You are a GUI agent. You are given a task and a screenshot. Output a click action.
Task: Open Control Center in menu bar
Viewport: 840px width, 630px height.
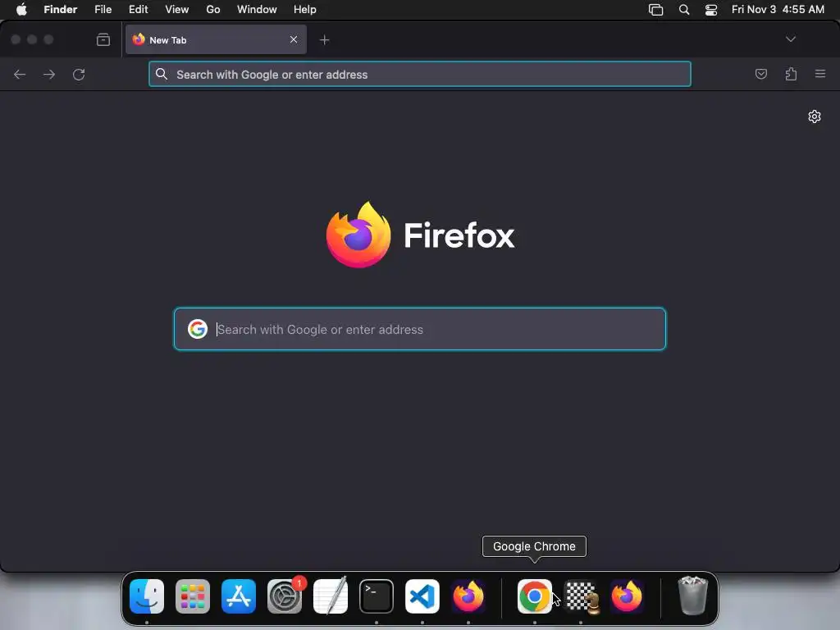(x=711, y=10)
